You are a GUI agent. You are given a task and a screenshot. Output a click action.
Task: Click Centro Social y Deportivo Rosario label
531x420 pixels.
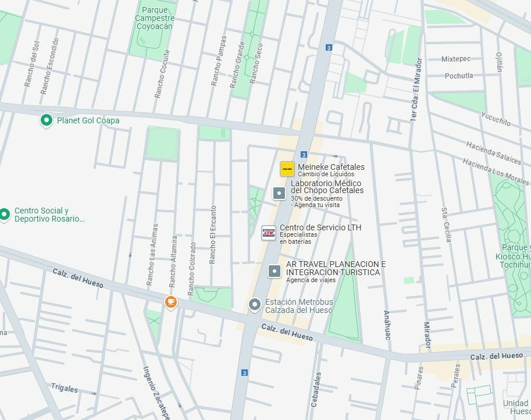tap(49, 215)
